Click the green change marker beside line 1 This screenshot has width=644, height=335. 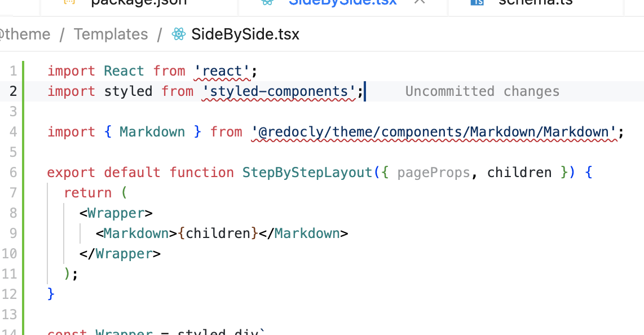[x=22, y=71]
